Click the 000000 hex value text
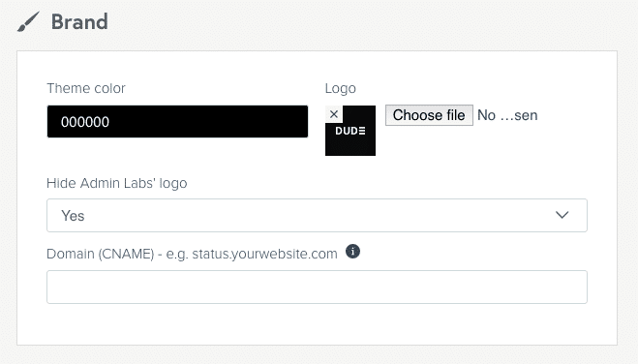 [x=85, y=122]
